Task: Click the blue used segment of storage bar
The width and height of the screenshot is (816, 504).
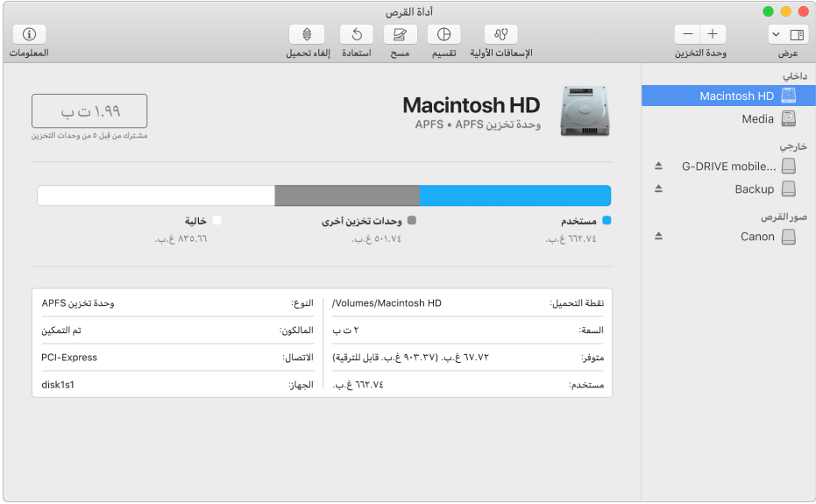Action: click(x=515, y=195)
